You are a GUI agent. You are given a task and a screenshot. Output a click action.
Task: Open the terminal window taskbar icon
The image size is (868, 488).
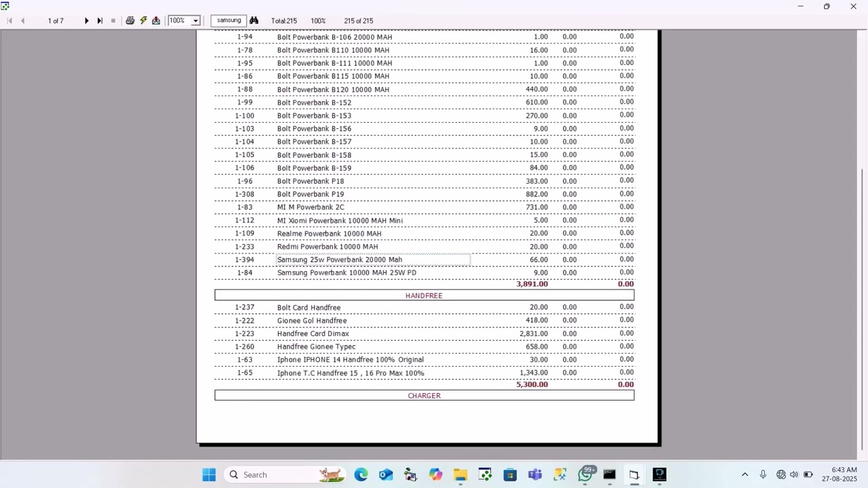coord(610,474)
